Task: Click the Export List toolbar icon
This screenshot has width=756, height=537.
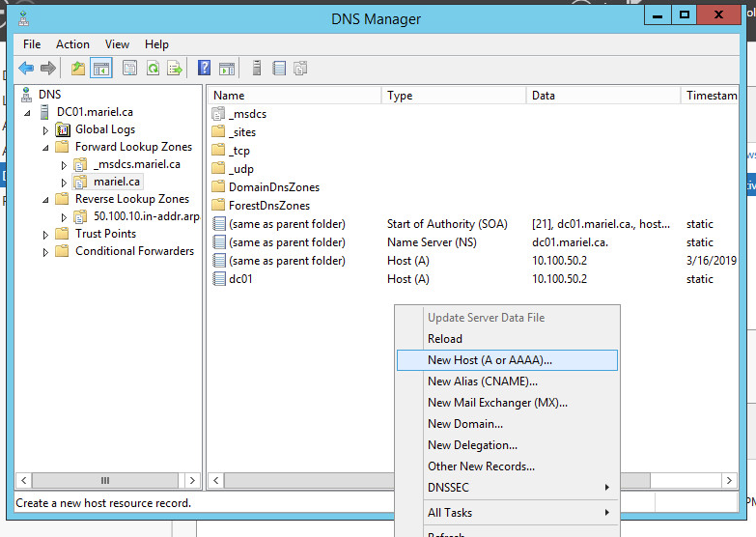Action: click(175, 68)
